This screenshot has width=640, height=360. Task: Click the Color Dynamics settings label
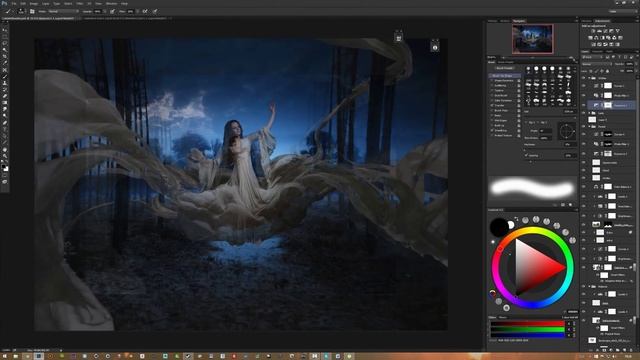point(503,100)
